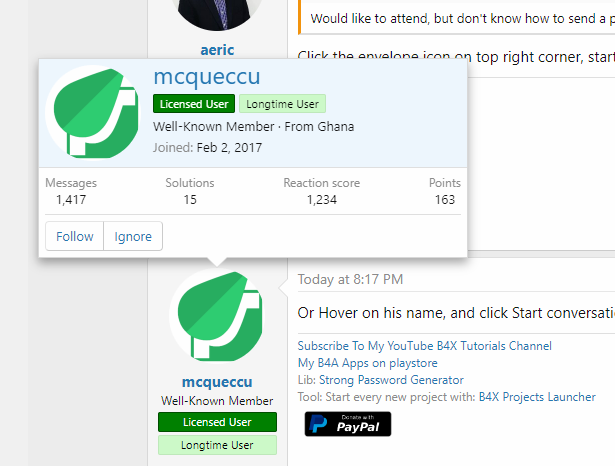Click the PayPal donate badge
Viewport: 615px width, 466px height.
pos(348,424)
